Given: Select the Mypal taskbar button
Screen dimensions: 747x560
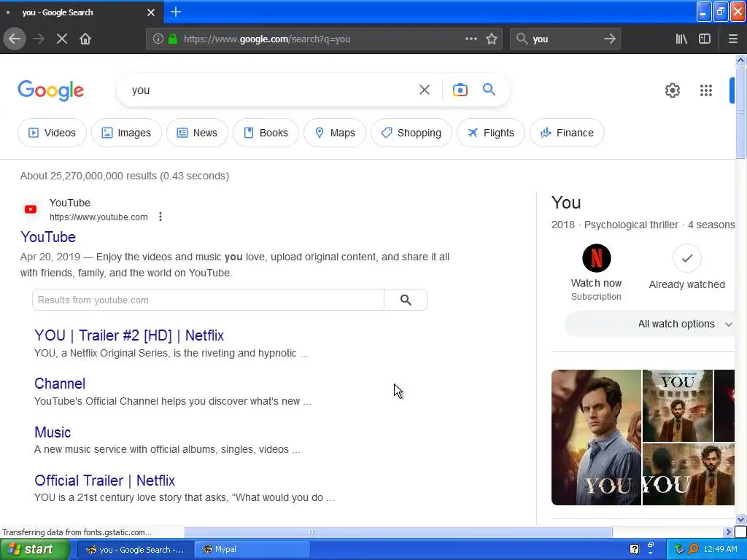Looking at the screenshot, I should 252,550.
